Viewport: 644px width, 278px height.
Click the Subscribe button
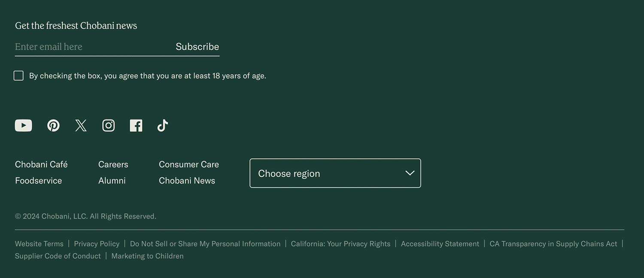tap(197, 46)
